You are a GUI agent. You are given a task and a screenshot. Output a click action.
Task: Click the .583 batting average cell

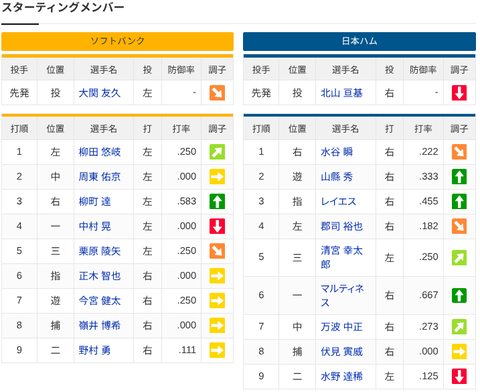click(x=182, y=202)
